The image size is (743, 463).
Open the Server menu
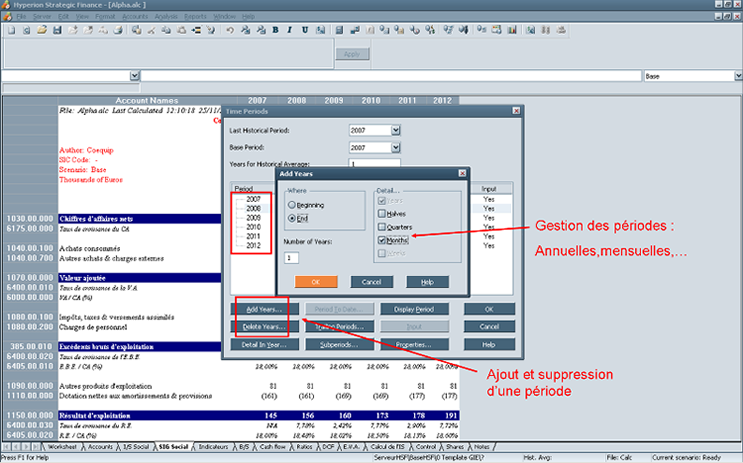42,17
